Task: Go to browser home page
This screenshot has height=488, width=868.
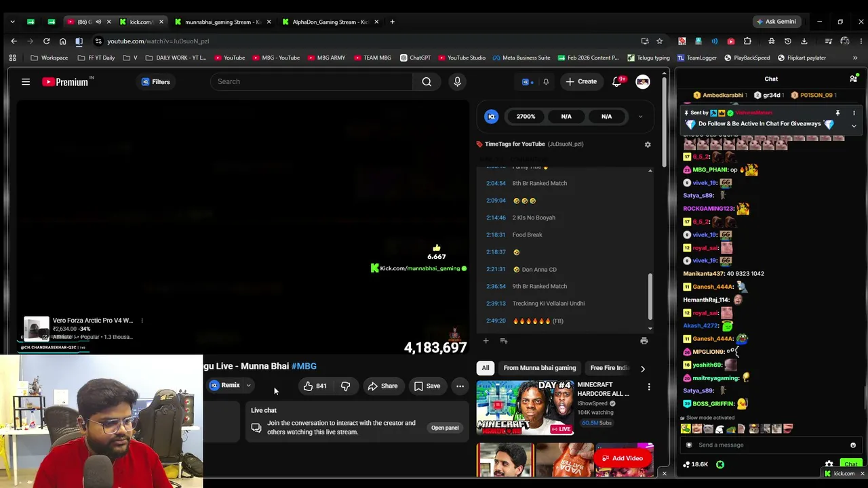Action: [x=62, y=41]
